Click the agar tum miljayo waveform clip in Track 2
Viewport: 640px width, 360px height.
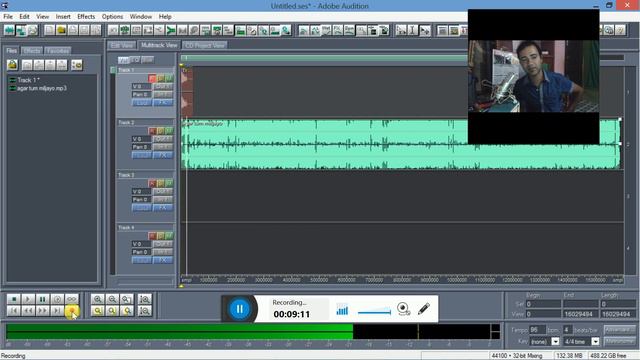pos(401,144)
